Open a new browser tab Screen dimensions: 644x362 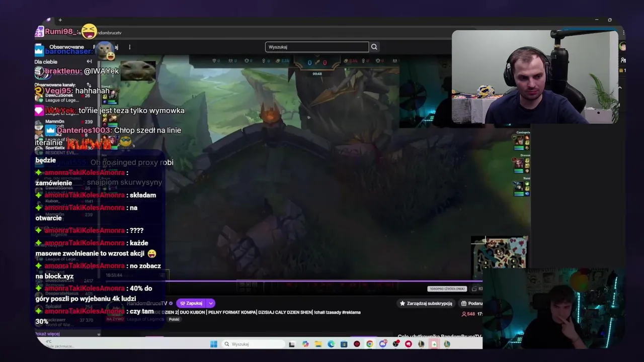point(60,20)
